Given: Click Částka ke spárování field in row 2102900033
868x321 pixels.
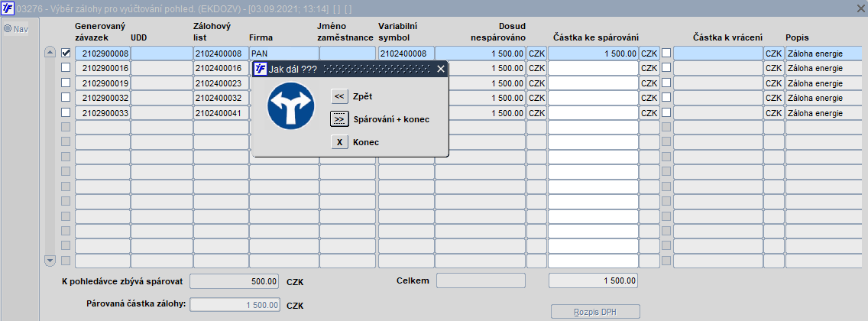Looking at the screenshot, I should click(594, 113).
